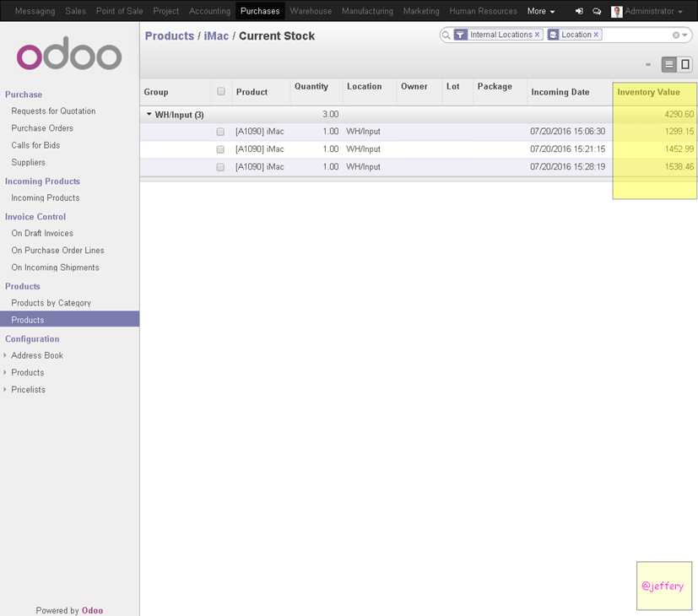The height and width of the screenshot is (616, 698).
Task: Open the small dropdown arrow beside view switcher
Action: [x=648, y=65]
